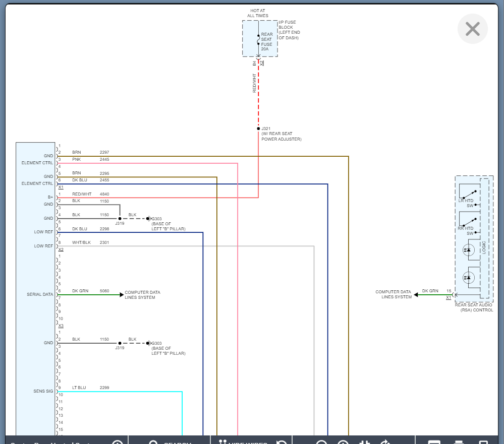Click the zoom out magnifier icon
The height and width of the screenshot is (444, 504).
click(321, 442)
